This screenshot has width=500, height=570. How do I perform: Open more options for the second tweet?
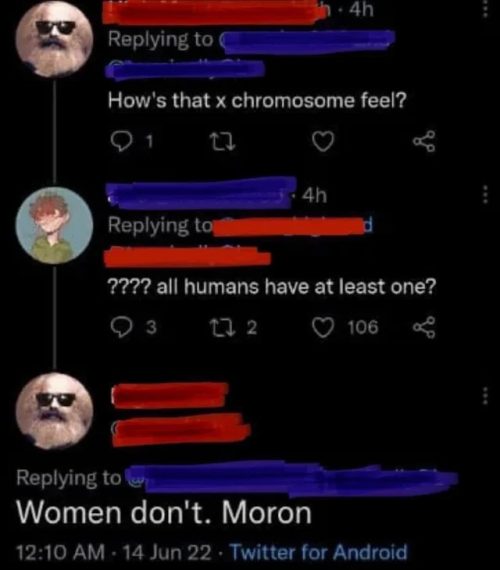485,194
